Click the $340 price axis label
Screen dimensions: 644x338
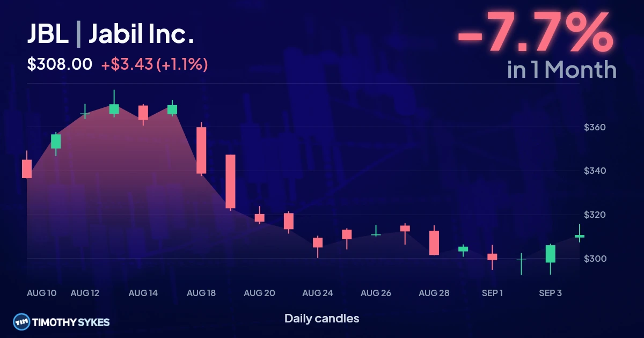[x=594, y=171]
